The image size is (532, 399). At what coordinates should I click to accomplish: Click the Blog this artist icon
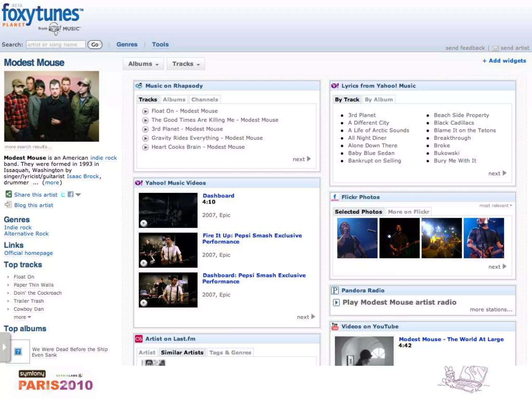[8, 205]
